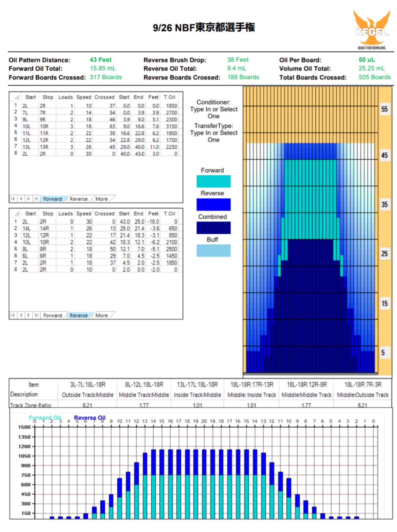Click the Crossed column header in reverse table
The width and height of the screenshot is (397, 532).
(104, 213)
